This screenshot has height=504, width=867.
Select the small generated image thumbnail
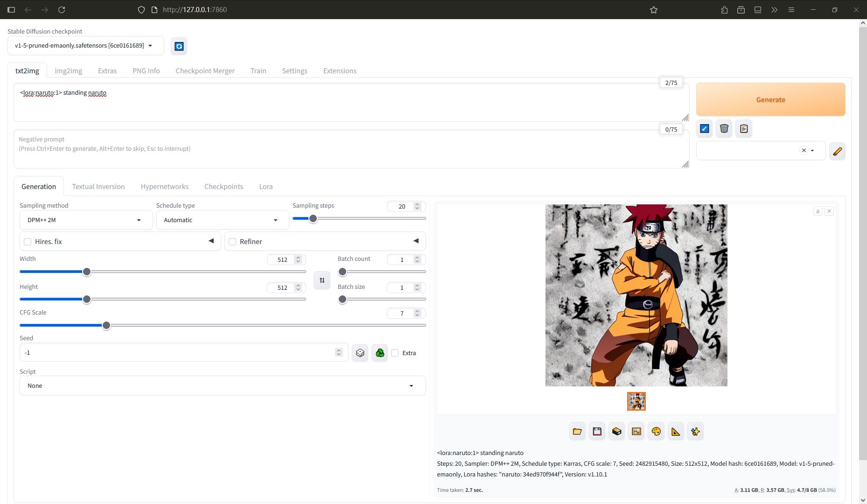[x=636, y=401]
